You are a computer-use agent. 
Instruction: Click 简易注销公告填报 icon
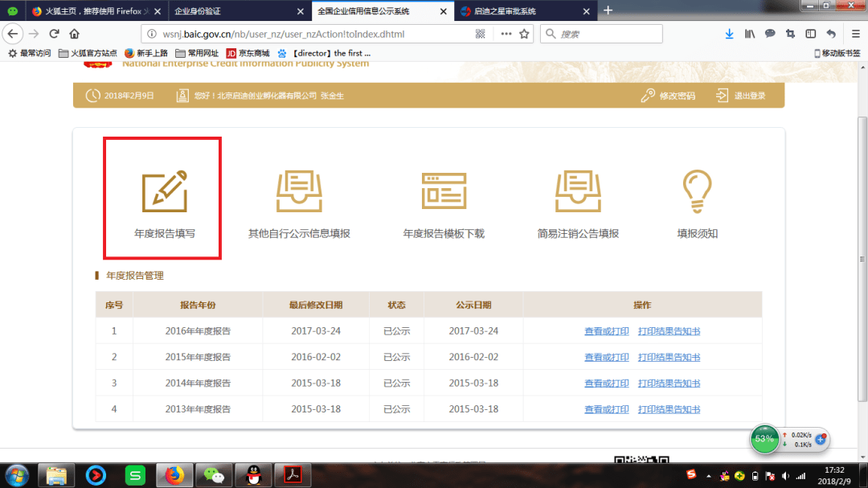click(x=579, y=191)
